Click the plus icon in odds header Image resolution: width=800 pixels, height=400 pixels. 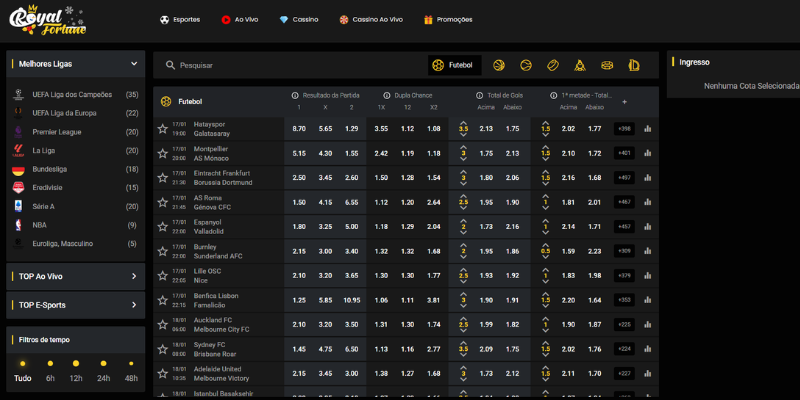(625, 101)
